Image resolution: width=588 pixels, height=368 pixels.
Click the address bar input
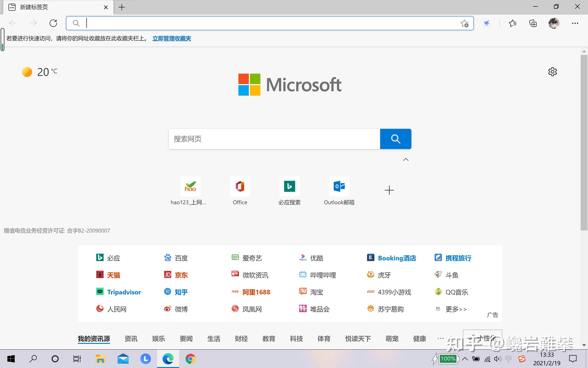click(270, 23)
